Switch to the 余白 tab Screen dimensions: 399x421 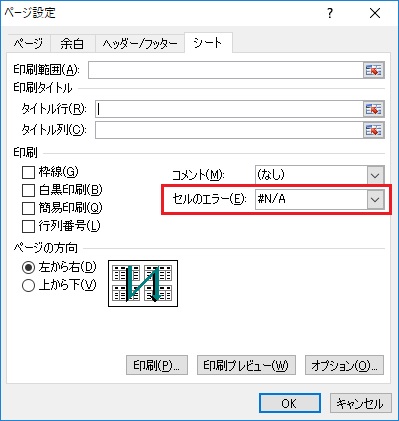pos(72,44)
